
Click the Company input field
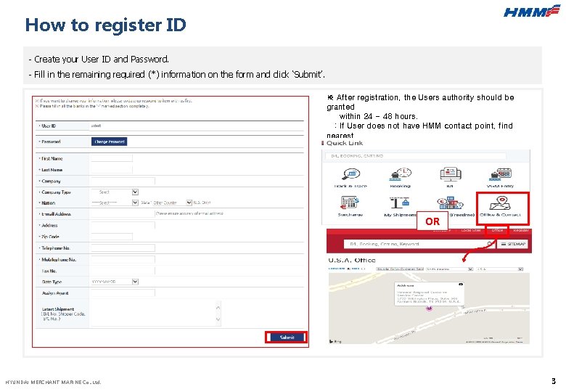coord(123,181)
